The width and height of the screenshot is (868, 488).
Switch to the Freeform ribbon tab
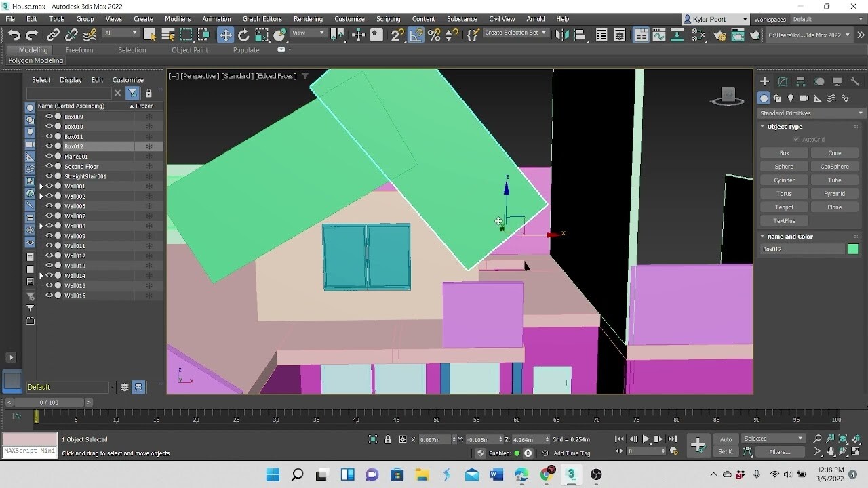(79, 50)
